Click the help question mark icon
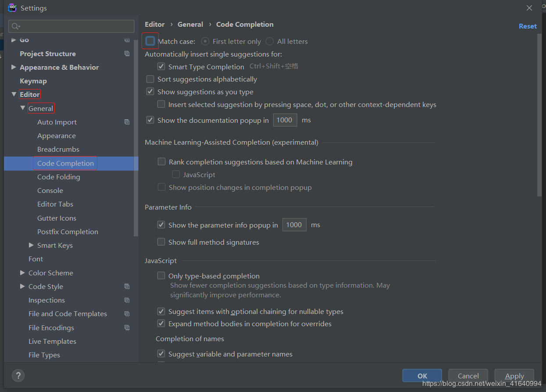This screenshot has height=392, width=546. click(x=18, y=375)
